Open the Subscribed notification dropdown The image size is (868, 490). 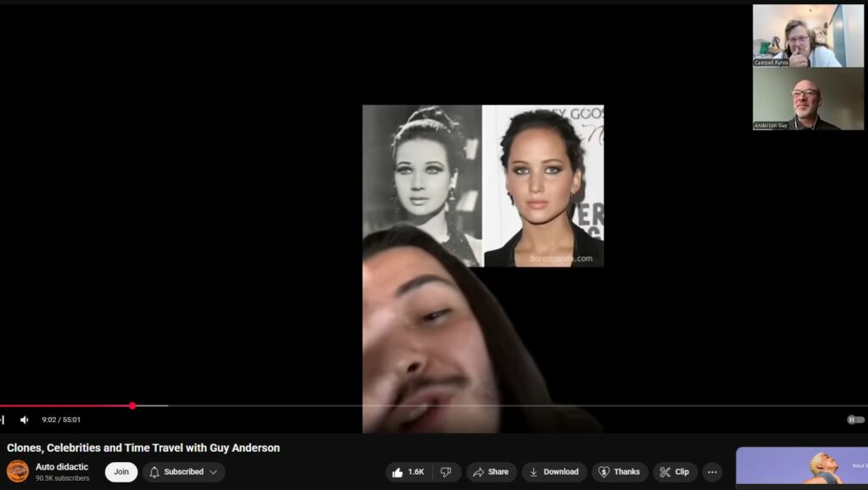pos(184,471)
